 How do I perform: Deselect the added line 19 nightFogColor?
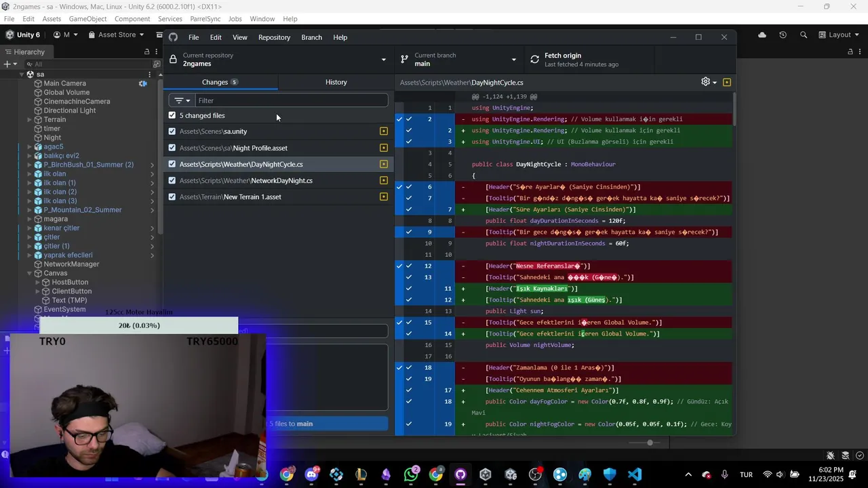click(409, 424)
